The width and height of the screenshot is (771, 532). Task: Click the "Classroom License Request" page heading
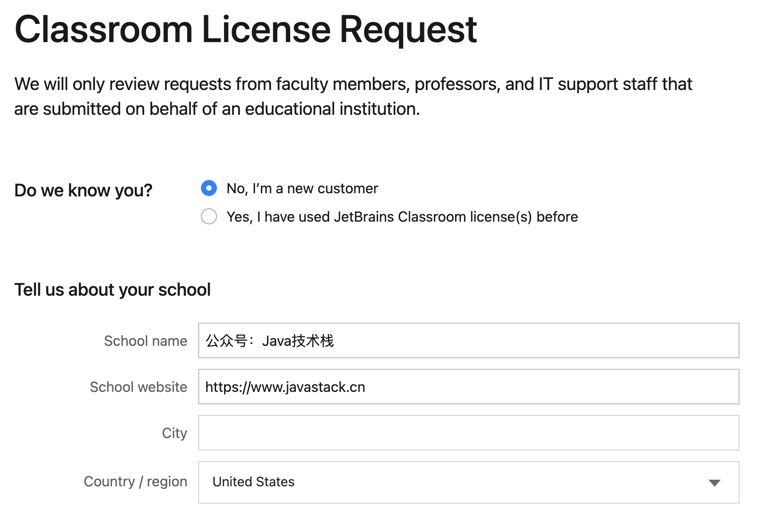pyautogui.click(x=245, y=30)
